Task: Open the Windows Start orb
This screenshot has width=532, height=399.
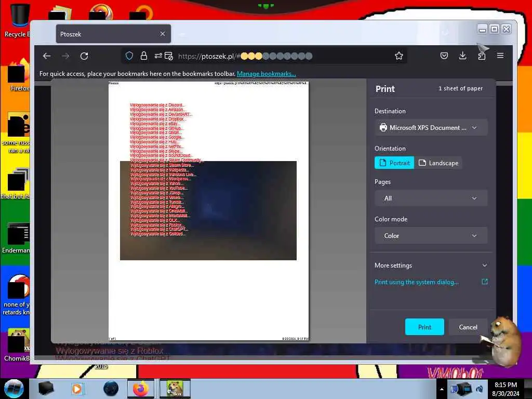Action: click(x=14, y=389)
